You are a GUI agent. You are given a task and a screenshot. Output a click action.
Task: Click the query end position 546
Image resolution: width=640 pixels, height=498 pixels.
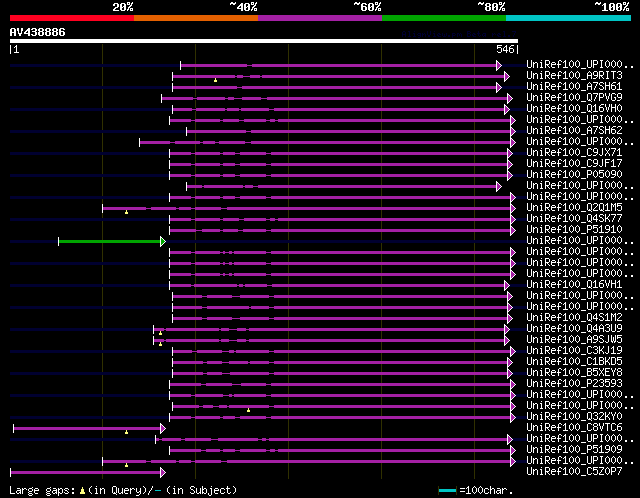(x=505, y=49)
